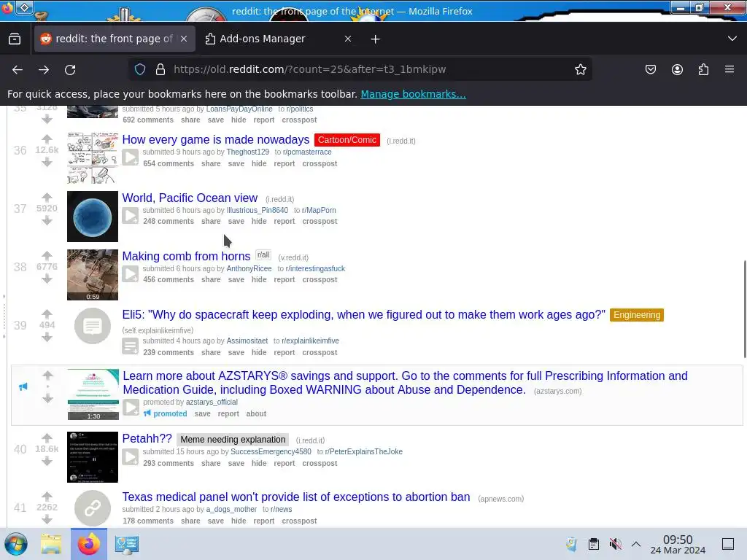Click show desktop button in taskbar
Viewport: 747px width, 560px height.
[x=728, y=544]
